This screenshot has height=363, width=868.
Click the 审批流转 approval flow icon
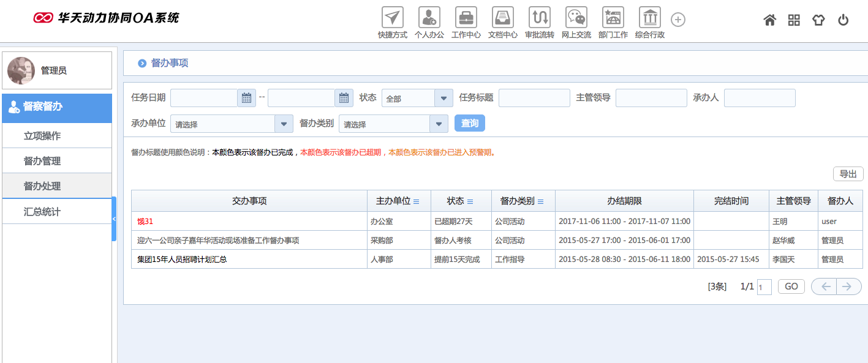(x=540, y=17)
